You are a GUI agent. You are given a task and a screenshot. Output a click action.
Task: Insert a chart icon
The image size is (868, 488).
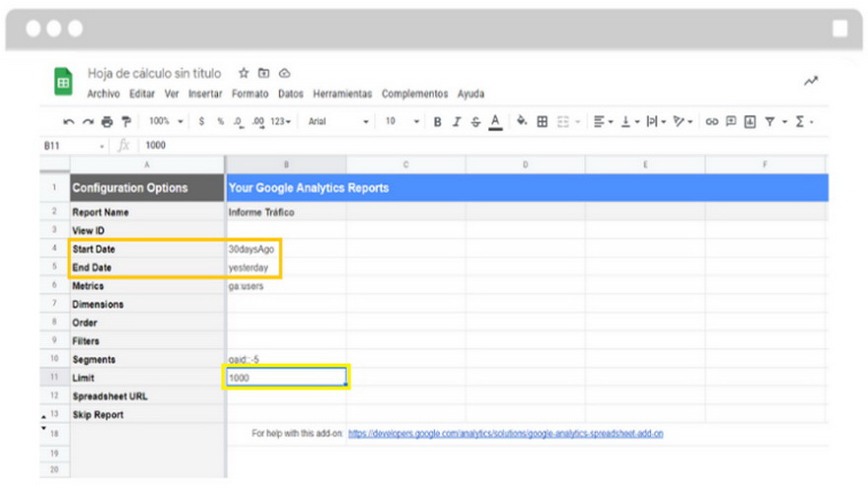750,121
